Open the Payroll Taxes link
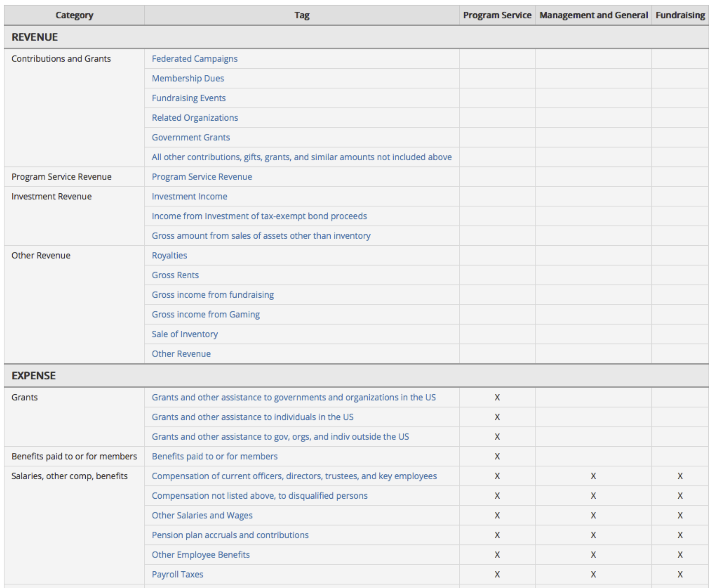 (177, 574)
